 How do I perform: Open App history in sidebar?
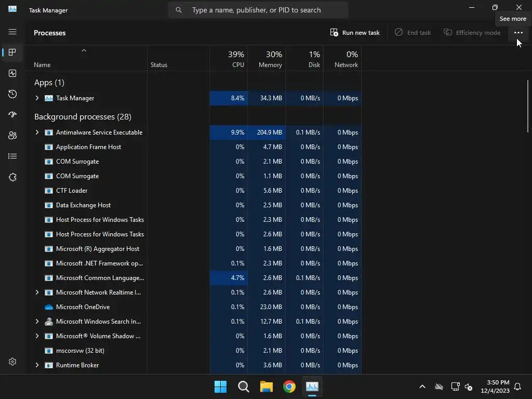(x=12, y=94)
